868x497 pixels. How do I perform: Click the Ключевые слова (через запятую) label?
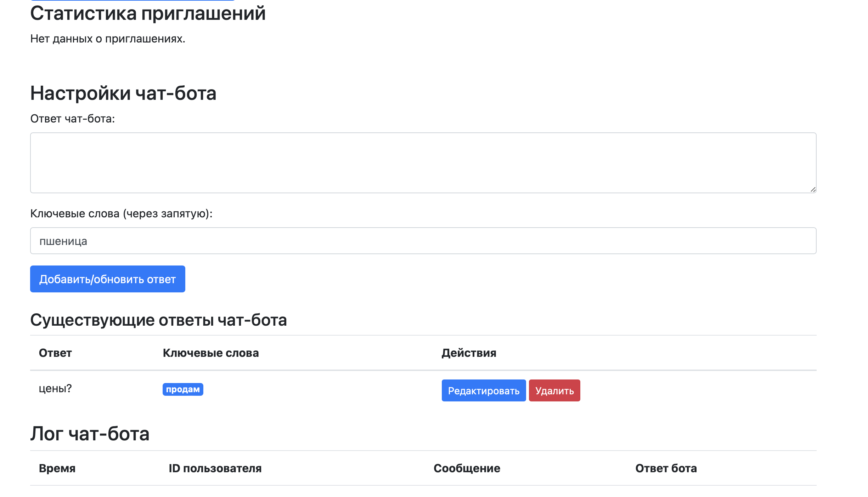121,213
